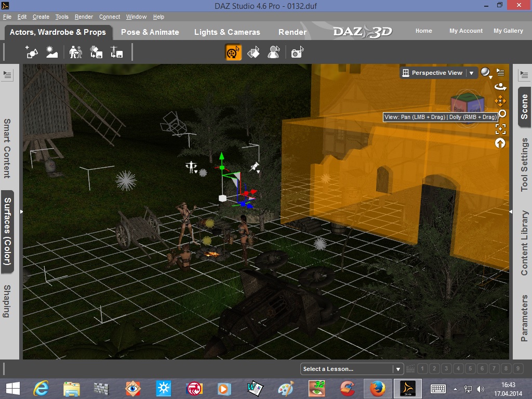Viewport: 532px width, 399px height.
Task: Click the reset view arrow control
Action: coord(500,143)
